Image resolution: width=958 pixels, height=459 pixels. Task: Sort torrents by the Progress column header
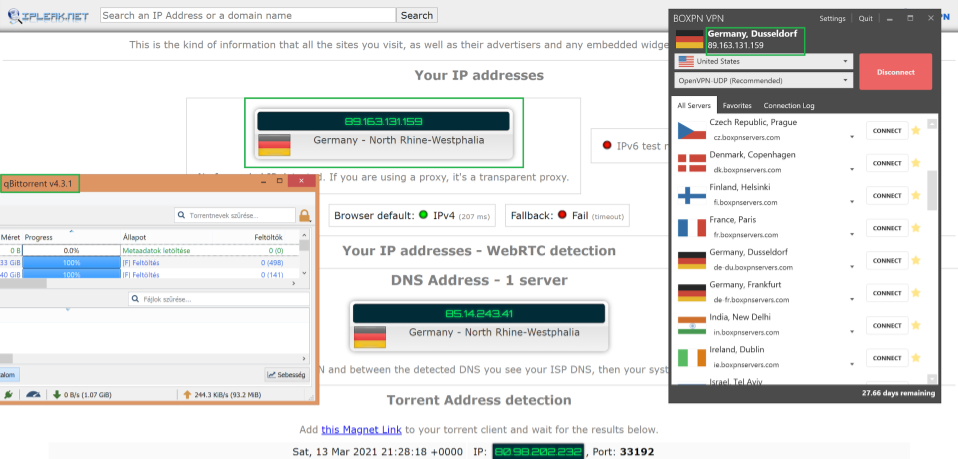71,237
